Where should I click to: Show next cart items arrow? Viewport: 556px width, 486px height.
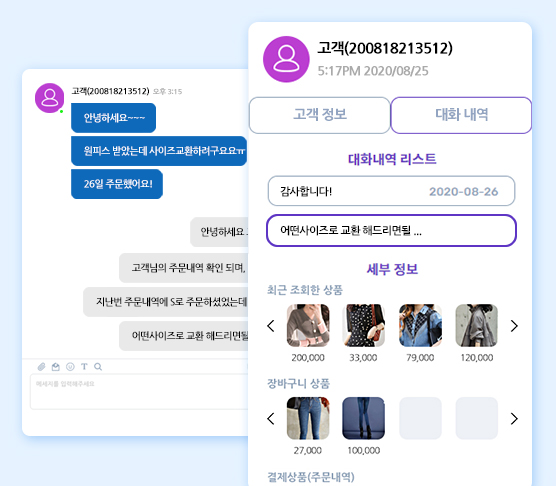(x=514, y=419)
